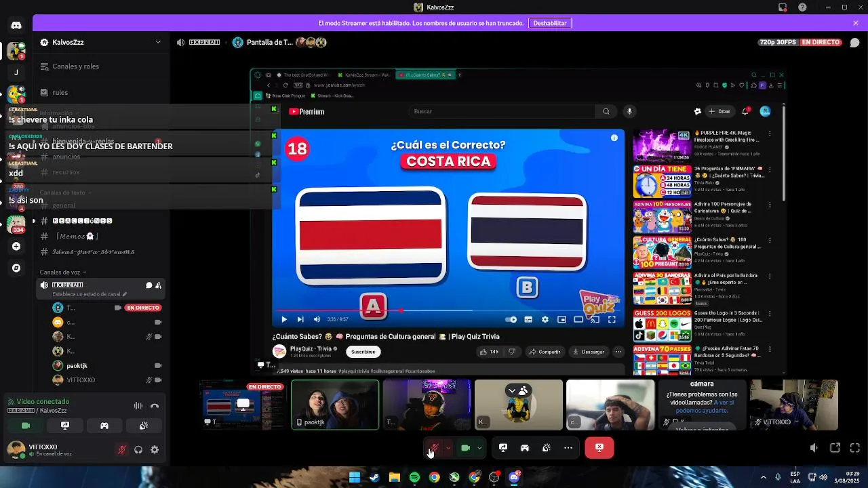Click the YouTube Buscar search field

(x=502, y=111)
